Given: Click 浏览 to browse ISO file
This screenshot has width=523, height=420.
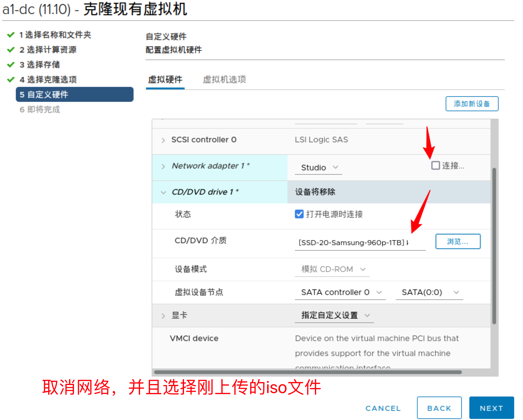Looking at the screenshot, I should coord(458,242).
